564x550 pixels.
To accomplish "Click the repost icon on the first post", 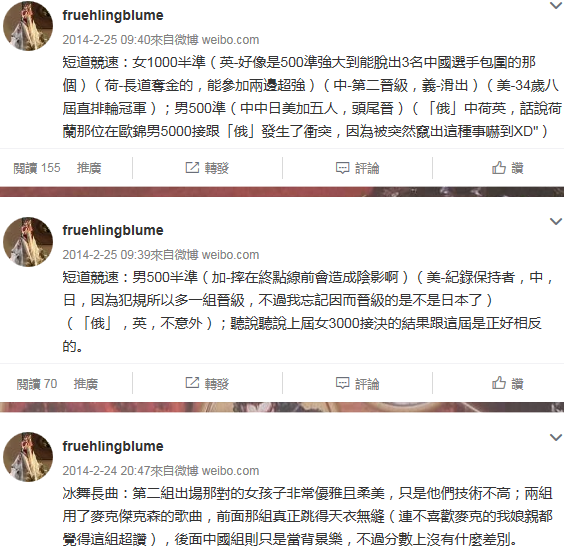I will (192, 167).
